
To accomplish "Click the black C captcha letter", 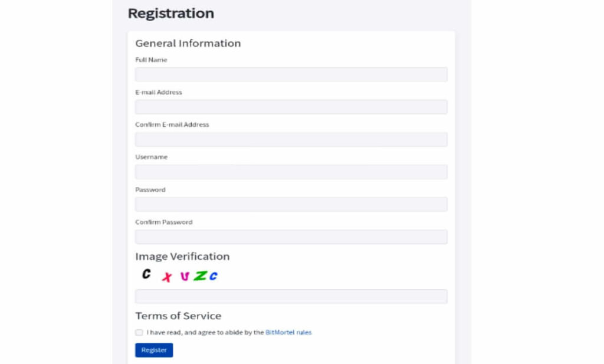I will tap(146, 274).
